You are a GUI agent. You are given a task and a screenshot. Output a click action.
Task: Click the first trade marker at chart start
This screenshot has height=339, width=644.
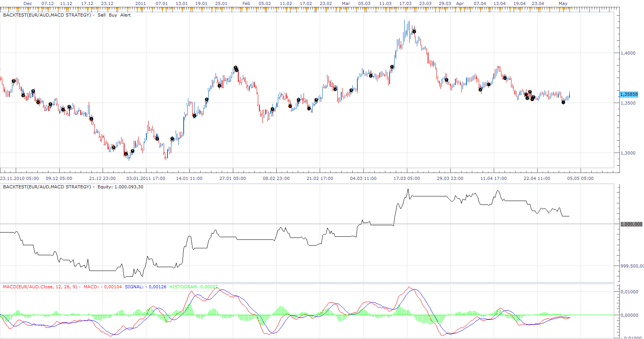[x=13, y=81]
